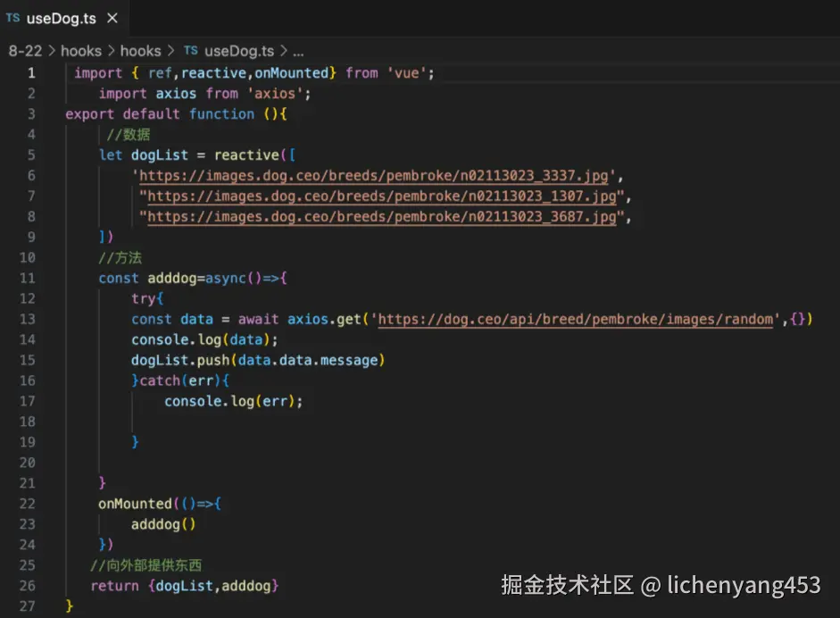Expand breadcrumb chevron after useDog.ts

(x=283, y=51)
